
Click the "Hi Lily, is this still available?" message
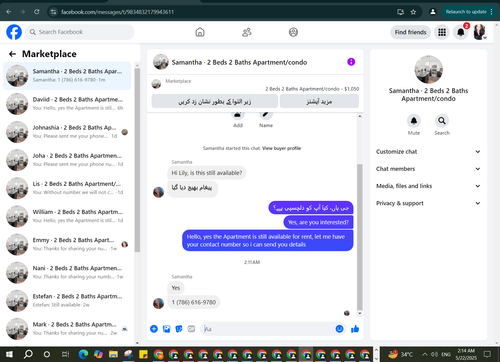coord(207,173)
